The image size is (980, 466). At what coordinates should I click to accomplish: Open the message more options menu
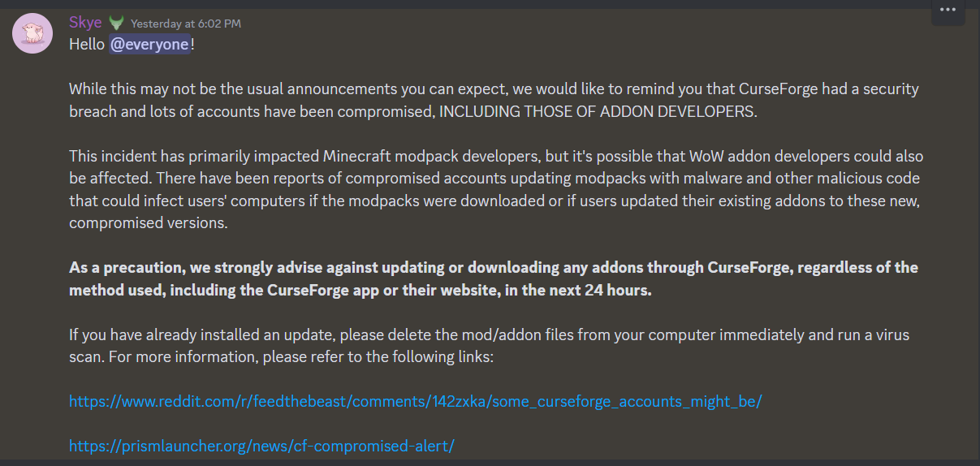[948, 11]
